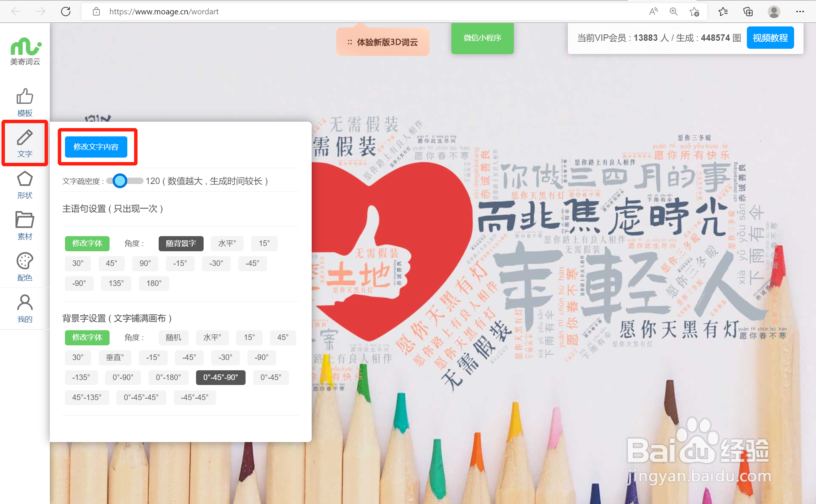Select 垂直° background text angle
816x504 pixels.
(x=115, y=357)
